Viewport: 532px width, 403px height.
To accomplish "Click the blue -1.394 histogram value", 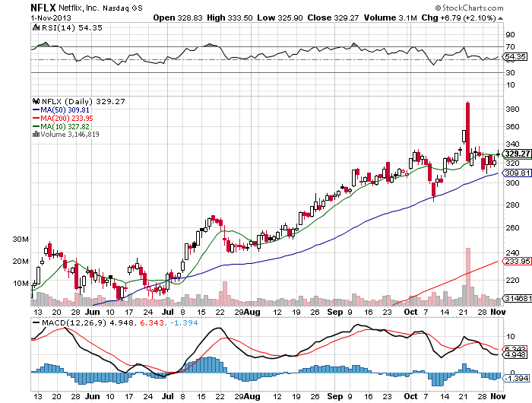I will click(184, 322).
